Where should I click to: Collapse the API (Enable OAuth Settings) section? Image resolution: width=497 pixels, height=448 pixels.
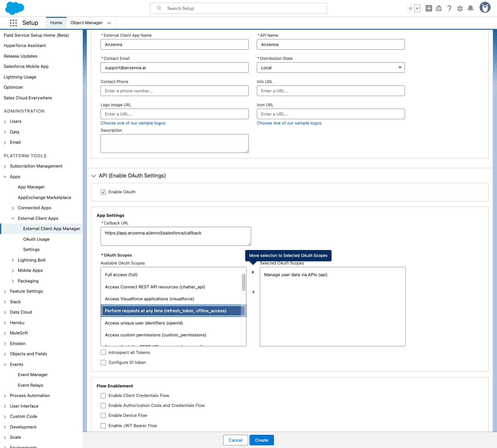pos(94,176)
